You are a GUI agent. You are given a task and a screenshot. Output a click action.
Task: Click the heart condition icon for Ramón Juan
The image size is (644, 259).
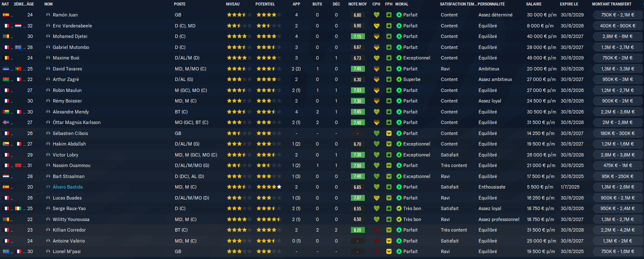[377, 15]
